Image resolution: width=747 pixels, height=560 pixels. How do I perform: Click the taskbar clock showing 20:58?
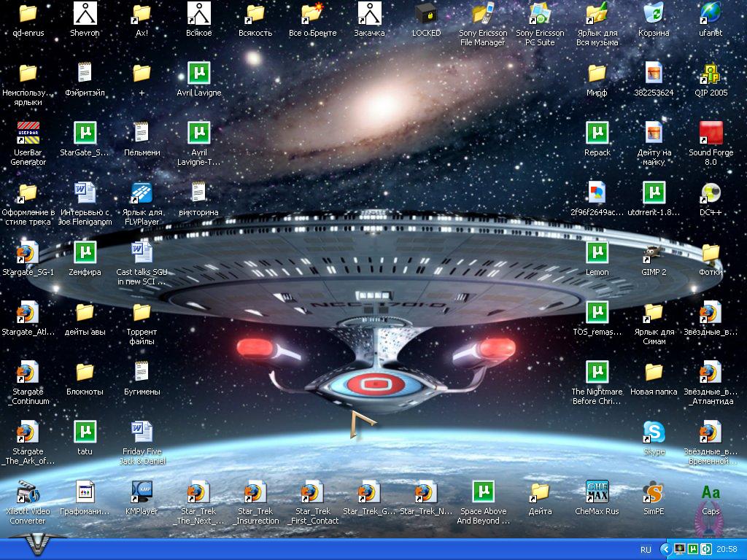pos(726,550)
